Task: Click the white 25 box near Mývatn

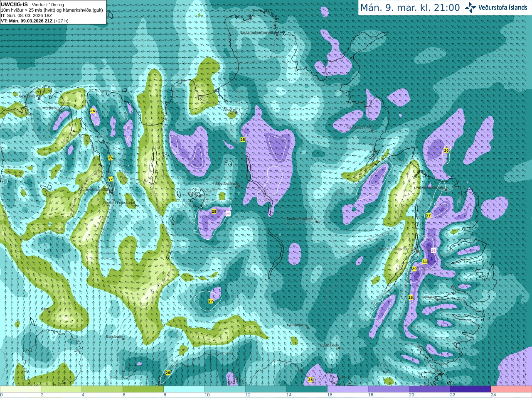Action: click(228, 214)
